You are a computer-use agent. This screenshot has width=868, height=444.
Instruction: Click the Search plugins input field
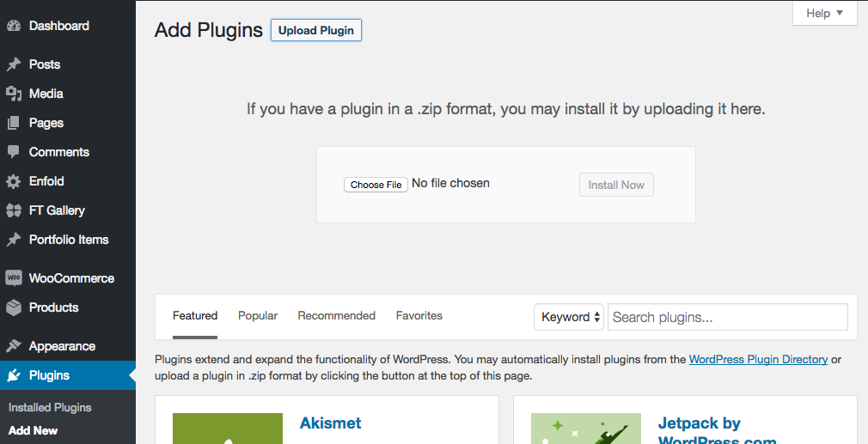tap(728, 317)
